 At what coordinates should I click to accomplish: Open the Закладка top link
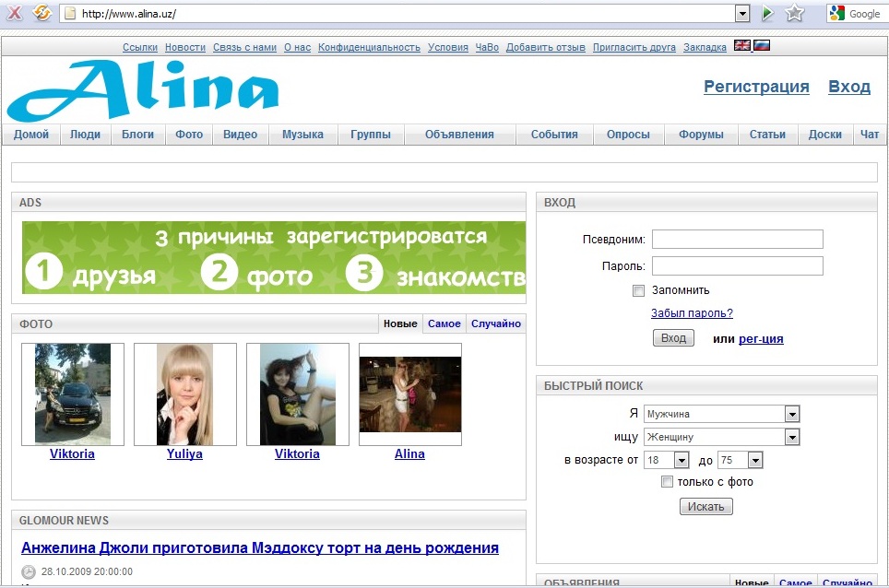[705, 48]
